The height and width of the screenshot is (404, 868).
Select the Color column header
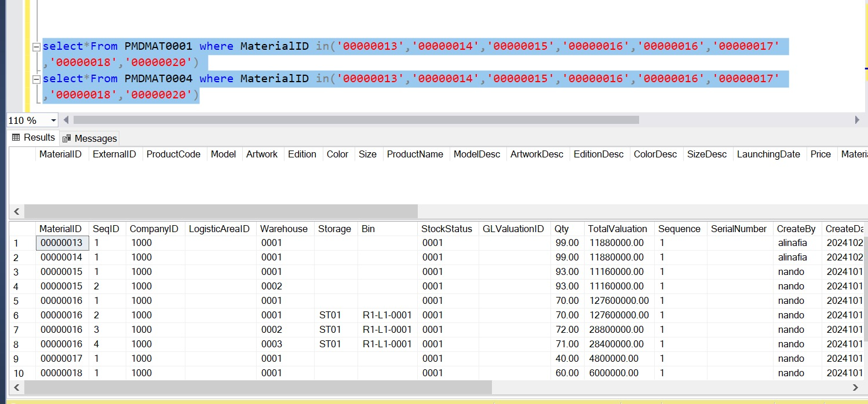337,155
